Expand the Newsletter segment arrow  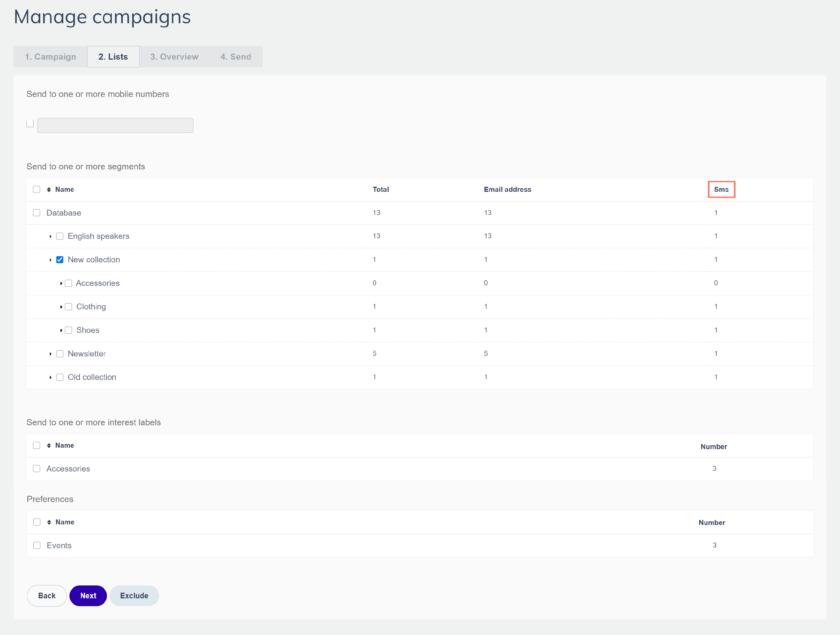pos(50,354)
